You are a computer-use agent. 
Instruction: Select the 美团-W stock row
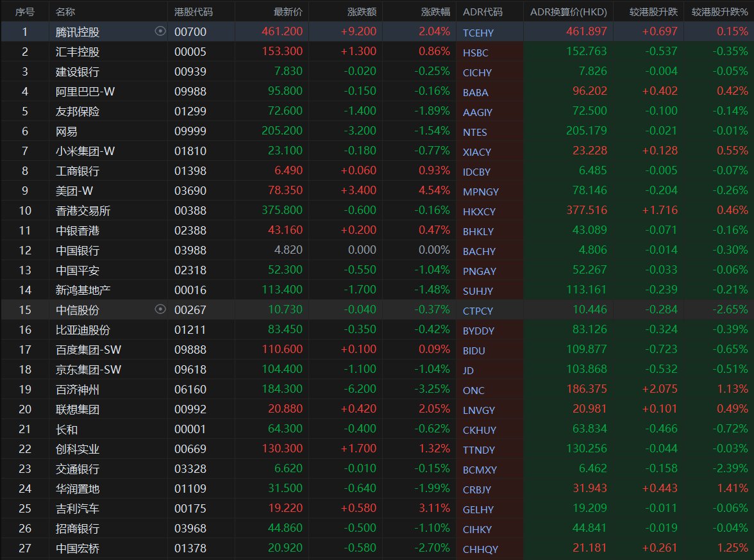[377, 190]
